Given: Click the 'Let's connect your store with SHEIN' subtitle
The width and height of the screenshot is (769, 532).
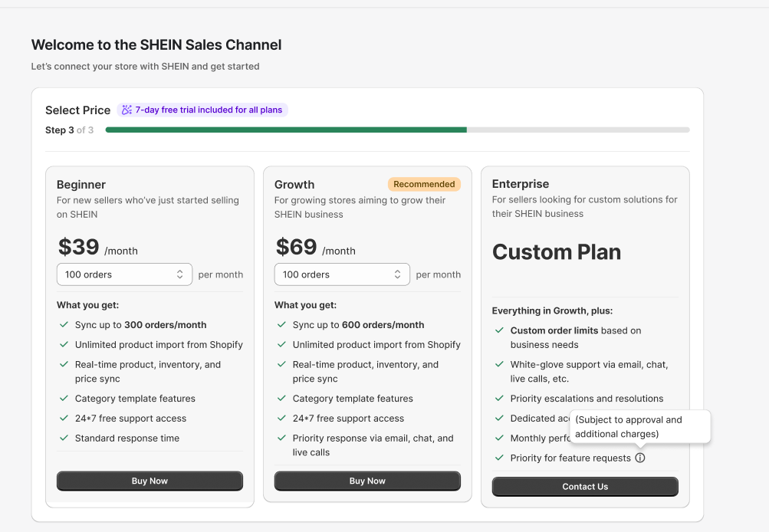Looking at the screenshot, I should (x=145, y=66).
